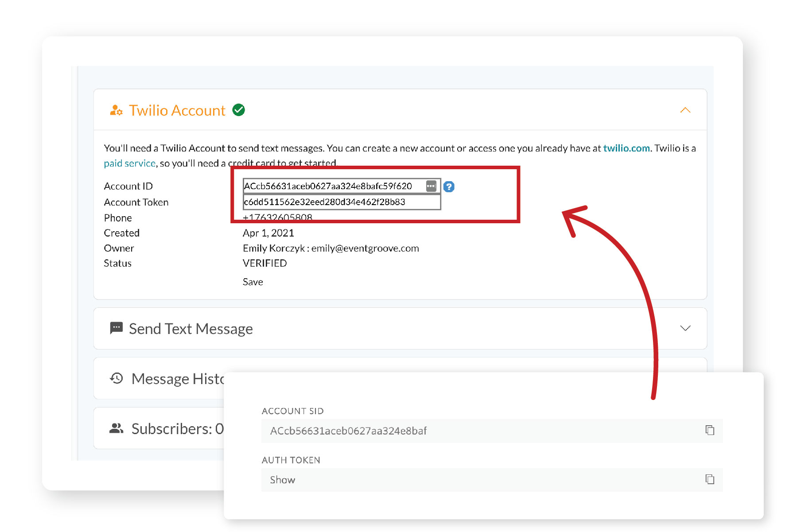Screen dimensions: 785x532
Task: Click the Message History clock icon
Action: click(117, 378)
